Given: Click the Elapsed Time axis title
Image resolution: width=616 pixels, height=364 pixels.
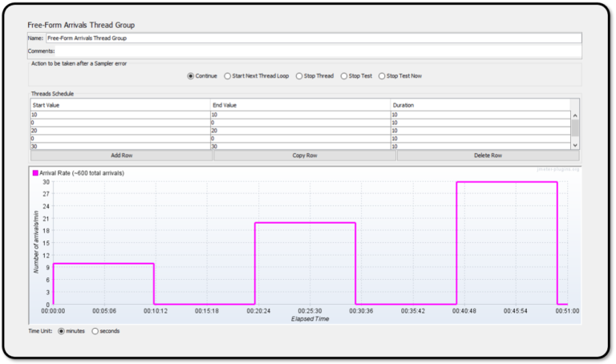Looking at the screenshot, I should [310, 319].
